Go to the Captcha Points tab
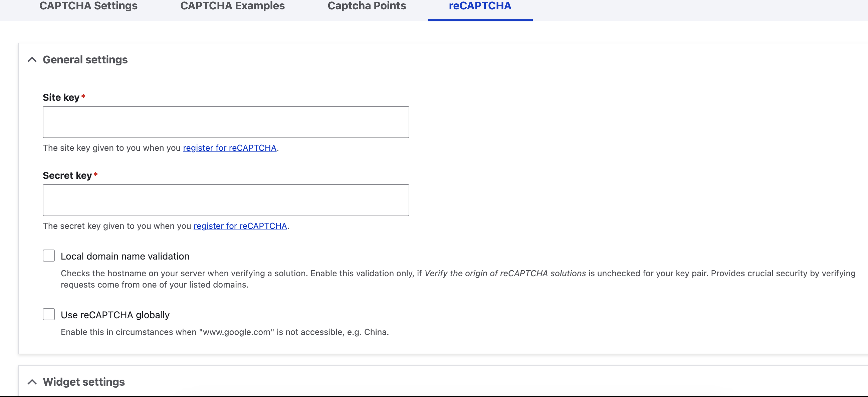The image size is (868, 397). [x=367, y=6]
